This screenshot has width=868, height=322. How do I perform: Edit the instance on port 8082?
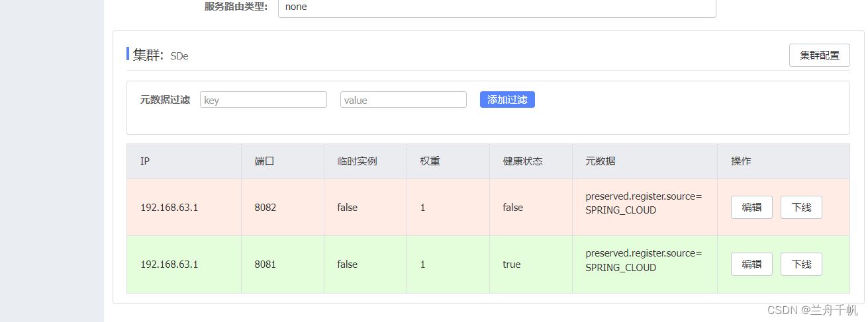(751, 207)
